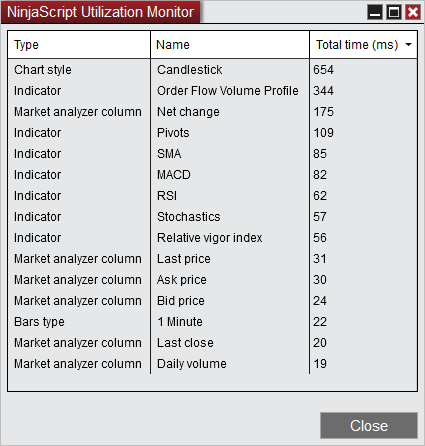
Task: Close window with red X icon
Action: click(x=413, y=12)
